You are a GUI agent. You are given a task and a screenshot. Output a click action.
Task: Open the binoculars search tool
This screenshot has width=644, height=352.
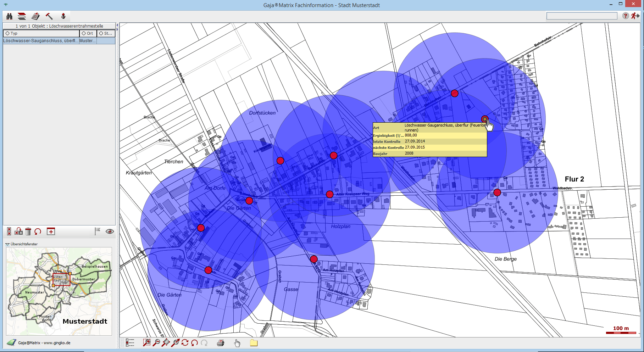[x=10, y=16]
